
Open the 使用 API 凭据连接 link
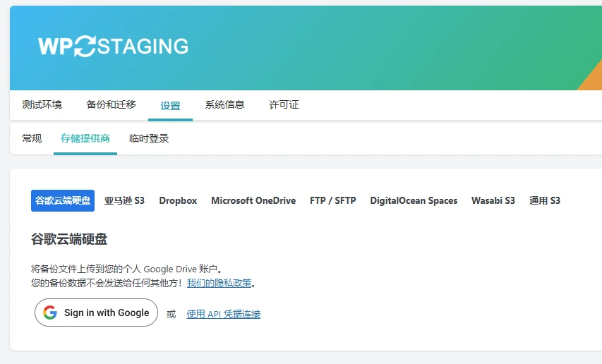point(224,314)
